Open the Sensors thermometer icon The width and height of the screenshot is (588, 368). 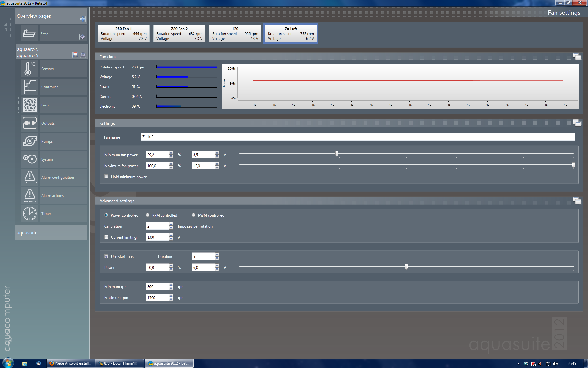[30, 69]
